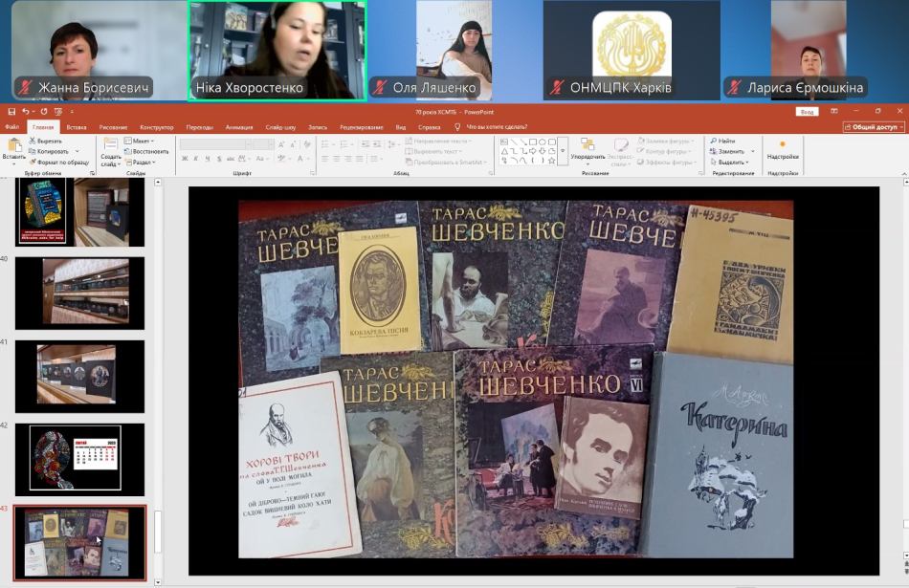Select slide 42 thumbnail with calendar
The width and height of the screenshot is (909, 588).
[79, 459]
